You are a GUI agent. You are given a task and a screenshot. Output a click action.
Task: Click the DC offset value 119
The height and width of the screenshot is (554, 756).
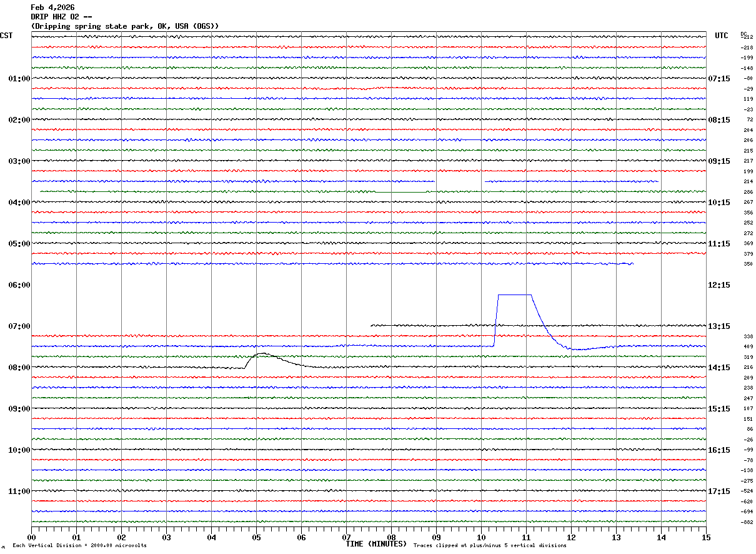pos(749,99)
